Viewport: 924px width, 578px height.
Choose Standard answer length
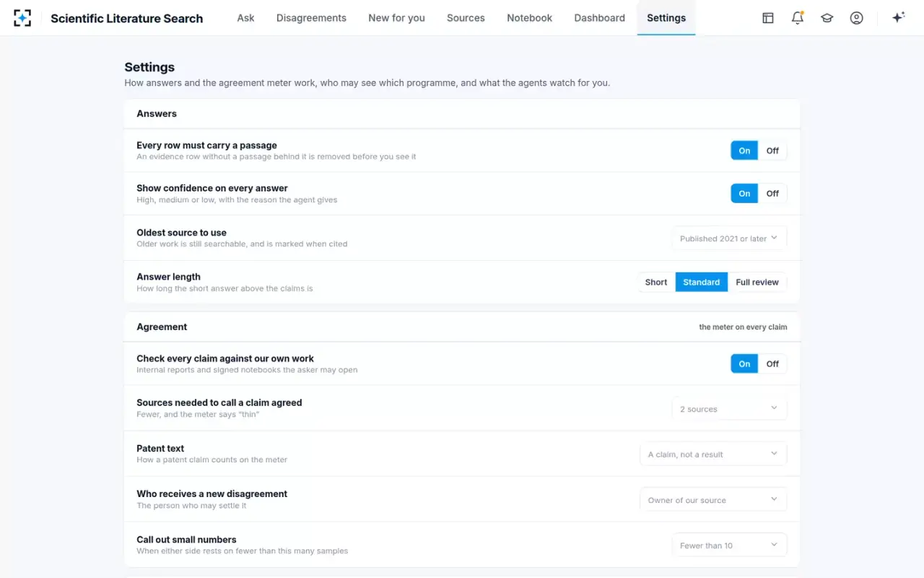[x=702, y=282]
